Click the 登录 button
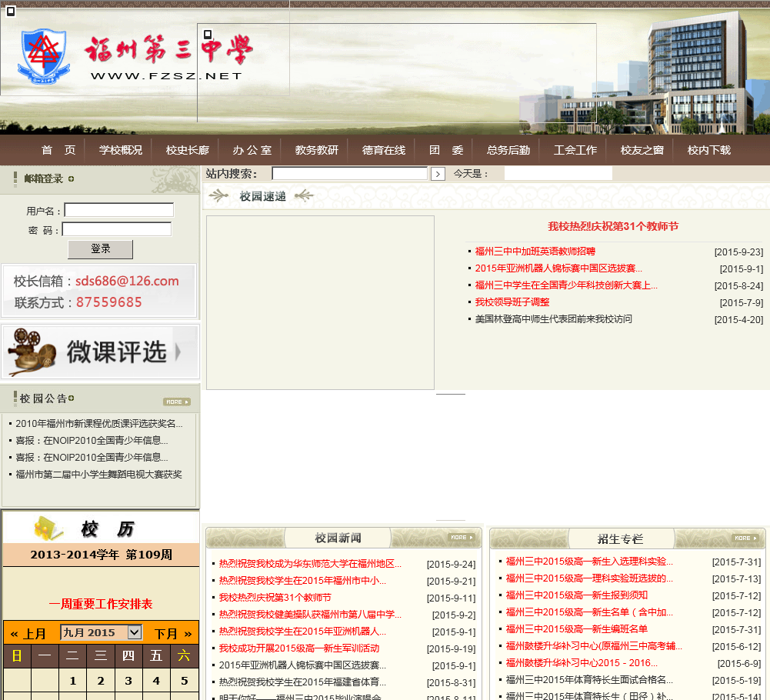Image resolution: width=770 pixels, height=700 pixels. 100,249
